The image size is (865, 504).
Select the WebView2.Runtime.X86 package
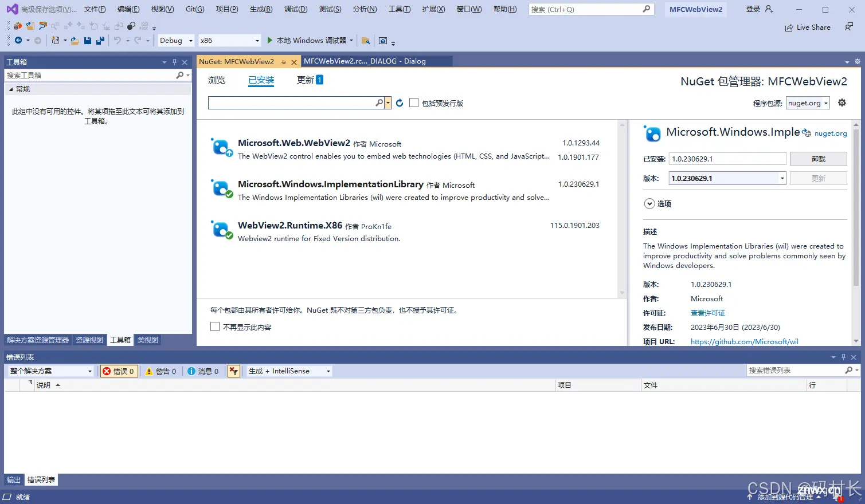pos(405,231)
